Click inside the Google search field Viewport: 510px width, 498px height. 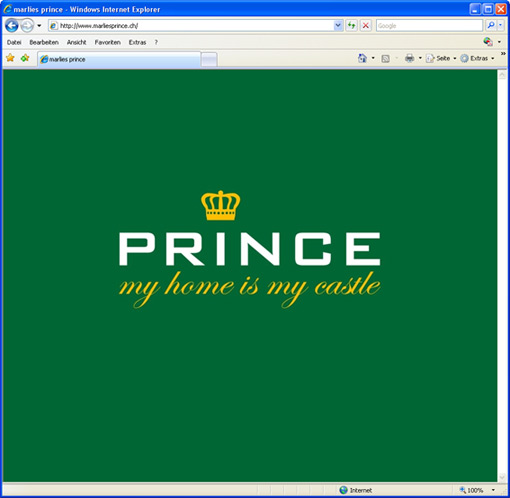click(x=429, y=26)
